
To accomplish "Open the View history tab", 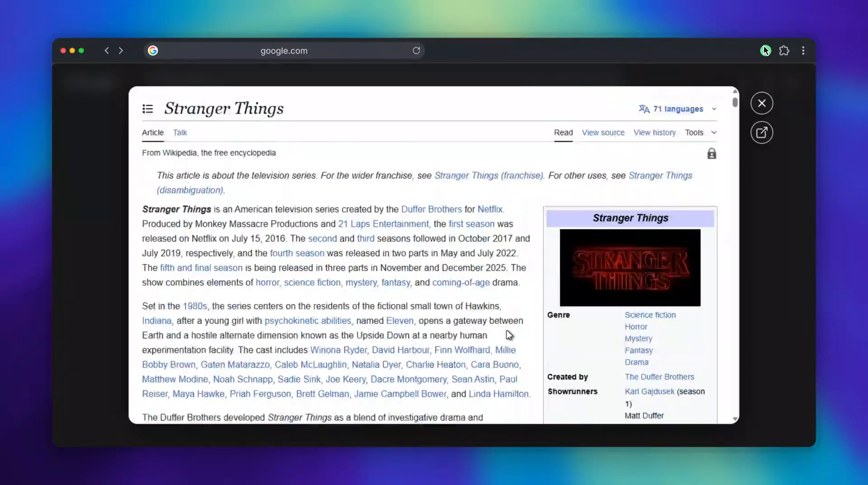I will click(655, 133).
